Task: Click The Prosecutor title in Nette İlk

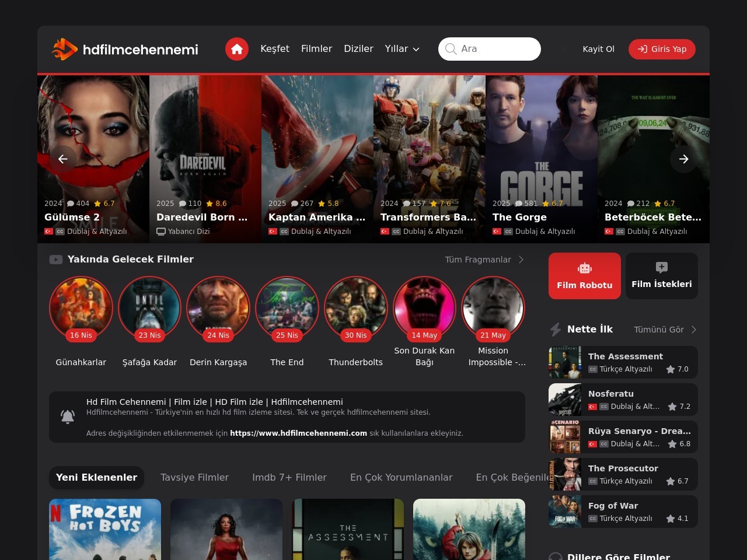Action: (x=623, y=468)
